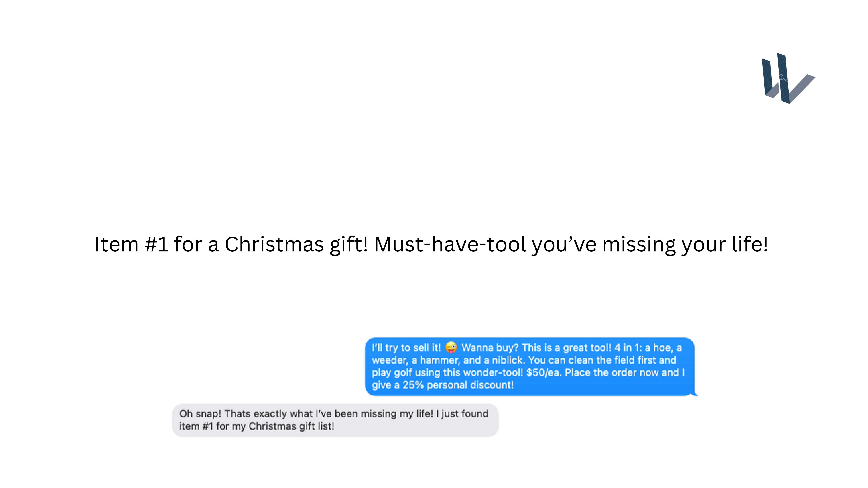The height and width of the screenshot is (488, 868).
Task: Select the gray received message bubble
Action: pyautogui.click(x=335, y=420)
